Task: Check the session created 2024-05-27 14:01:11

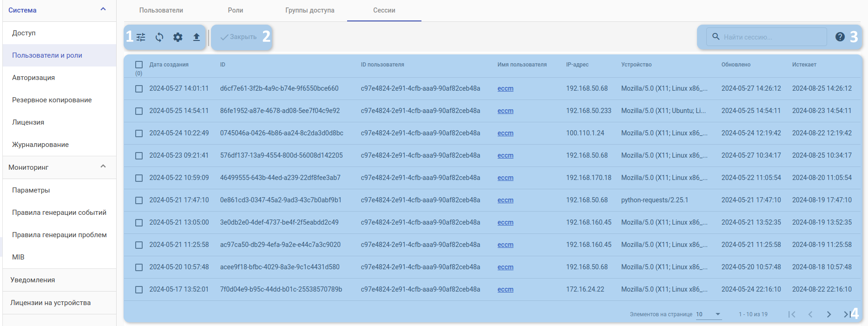Action: click(x=139, y=88)
